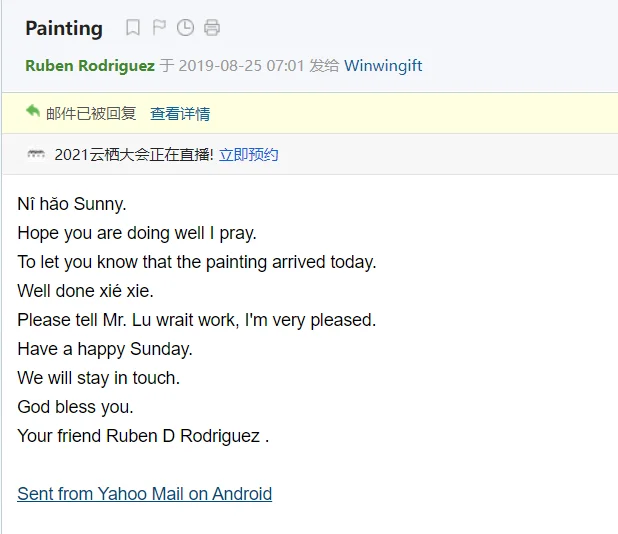
Task: Click the 立即预约 link
Action: point(248,155)
